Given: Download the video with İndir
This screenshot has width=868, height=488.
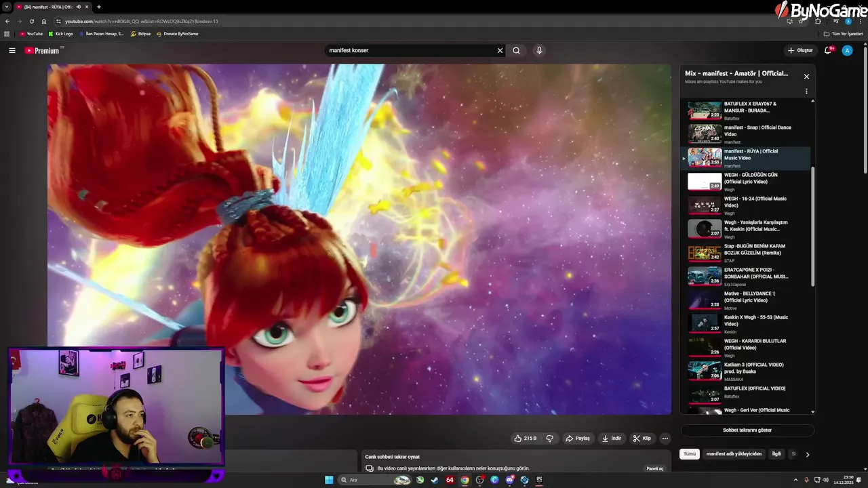Looking at the screenshot, I should click(612, 439).
